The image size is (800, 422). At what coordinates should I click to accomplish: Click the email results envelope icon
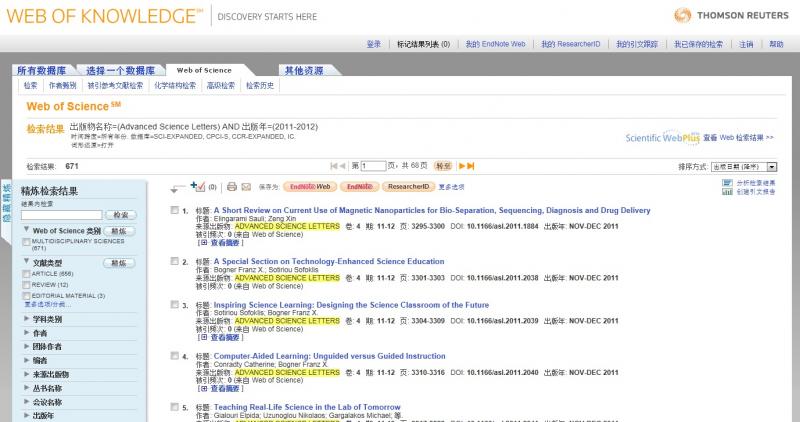point(246,187)
